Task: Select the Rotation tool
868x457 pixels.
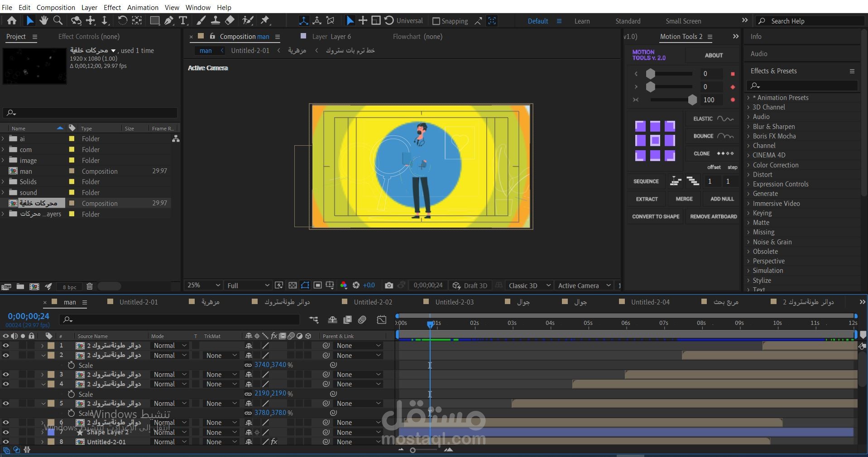Action: 122,20
